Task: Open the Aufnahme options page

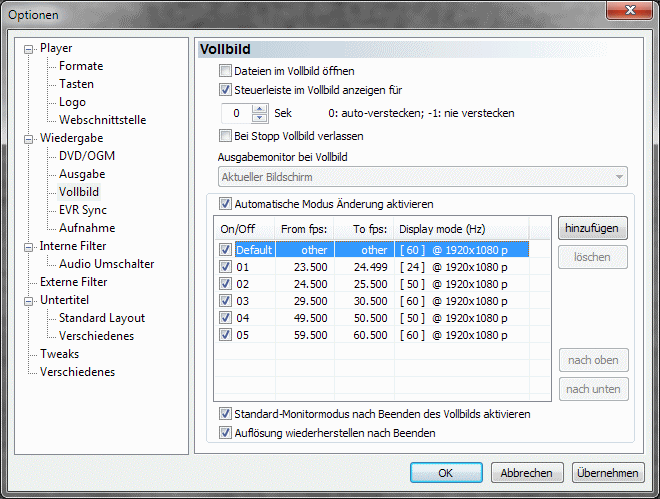Action: tap(87, 228)
